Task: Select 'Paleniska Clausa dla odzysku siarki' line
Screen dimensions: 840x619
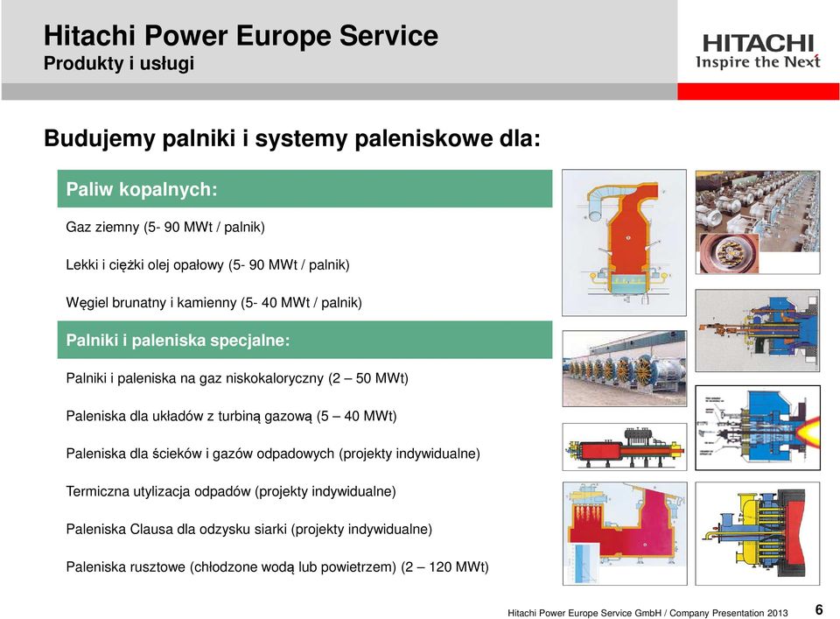Action: pos(249,530)
